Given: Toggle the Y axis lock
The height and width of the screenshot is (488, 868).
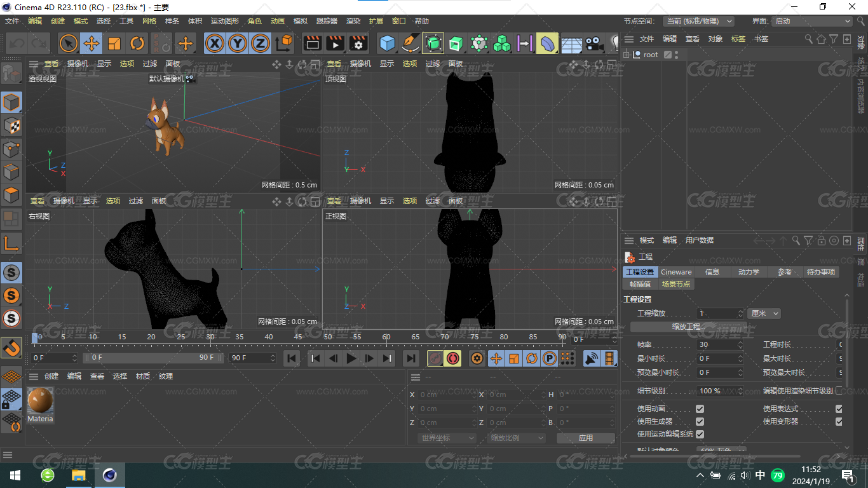Looking at the screenshot, I should point(238,43).
